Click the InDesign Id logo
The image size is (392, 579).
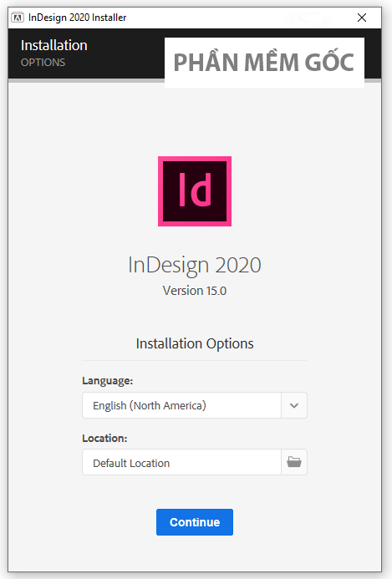(x=195, y=191)
